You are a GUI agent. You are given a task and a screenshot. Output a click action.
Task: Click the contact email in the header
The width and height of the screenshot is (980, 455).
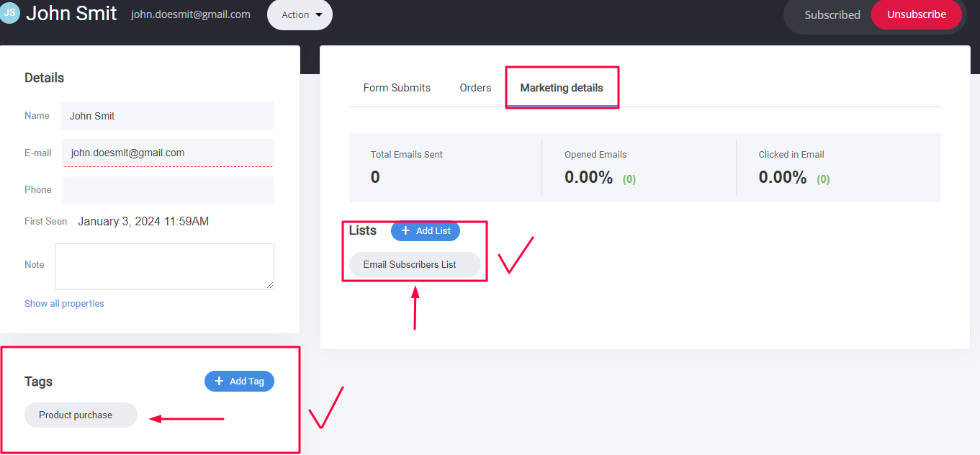point(190,14)
